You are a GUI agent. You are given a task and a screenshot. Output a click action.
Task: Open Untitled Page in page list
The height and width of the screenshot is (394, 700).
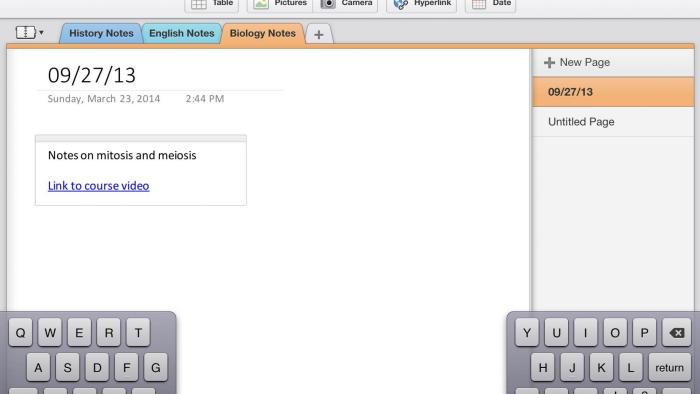tap(613, 122)
